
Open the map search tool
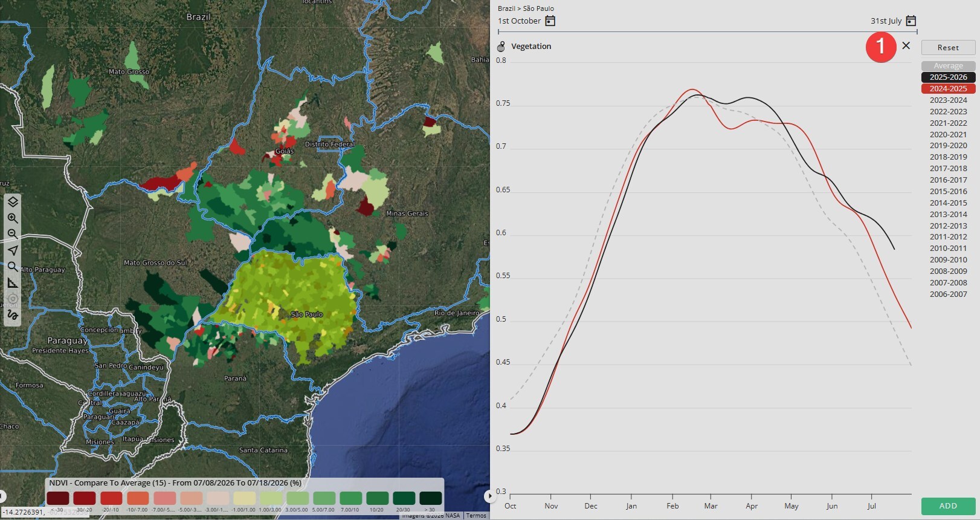coord(13,267)
